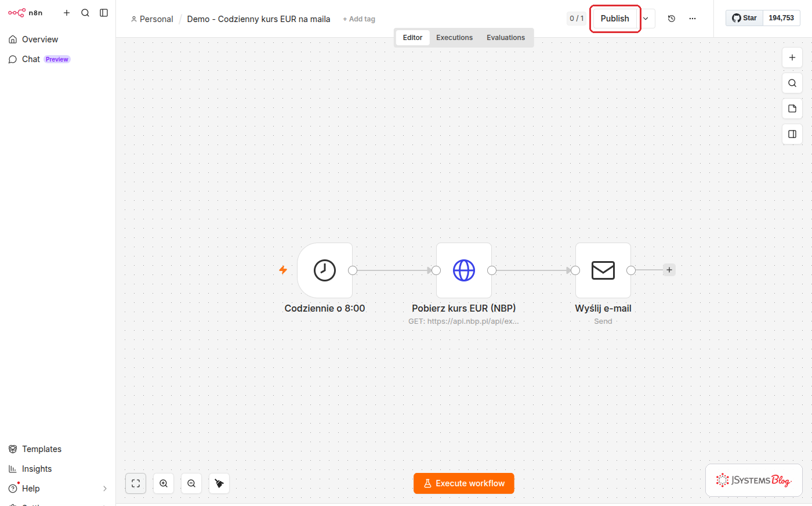The image size is (812, 506).
Task: Publish the workflow
Action: click(615, 19)
